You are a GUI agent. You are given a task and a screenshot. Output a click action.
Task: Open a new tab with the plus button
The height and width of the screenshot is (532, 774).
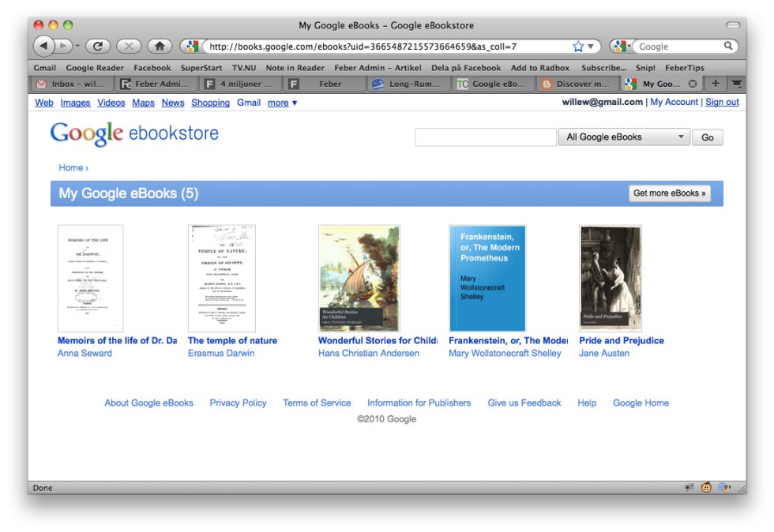point(716,84)
